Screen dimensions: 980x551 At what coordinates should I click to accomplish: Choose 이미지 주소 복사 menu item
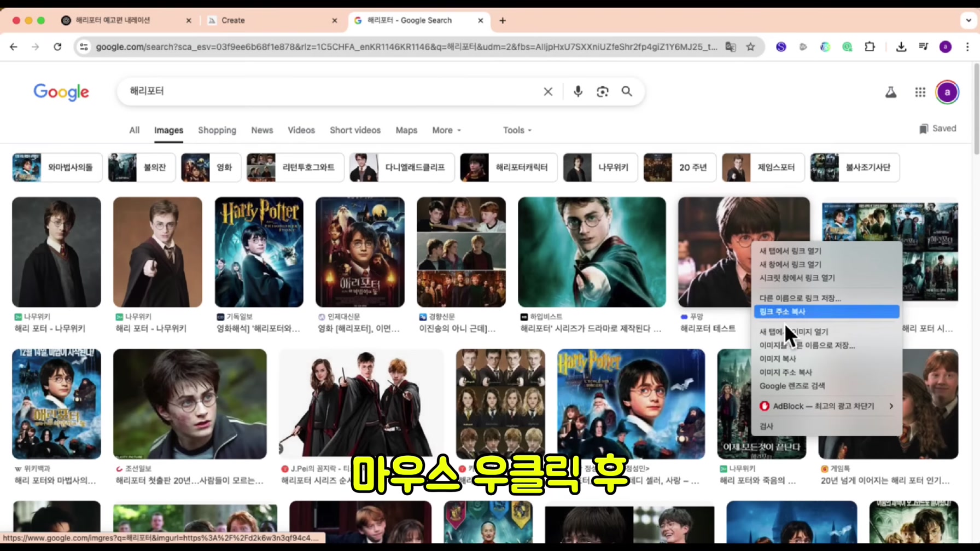[826, 373]
